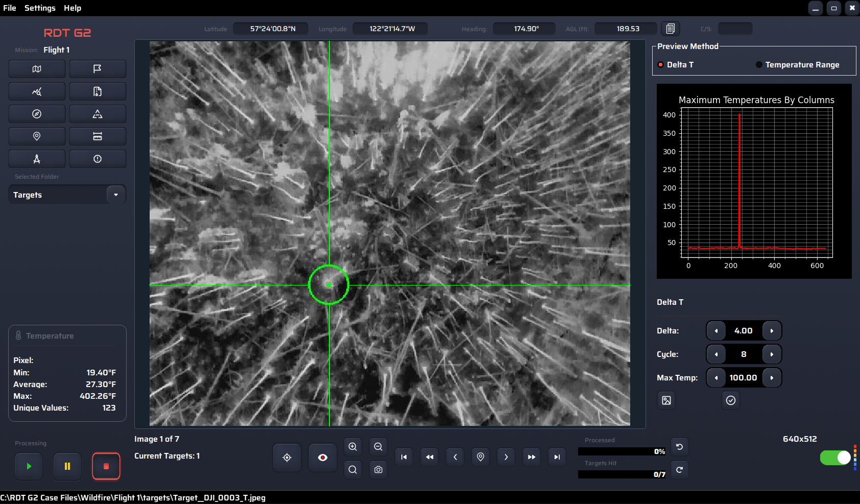Click the crosshair target locate button

(x=287, y=458)
